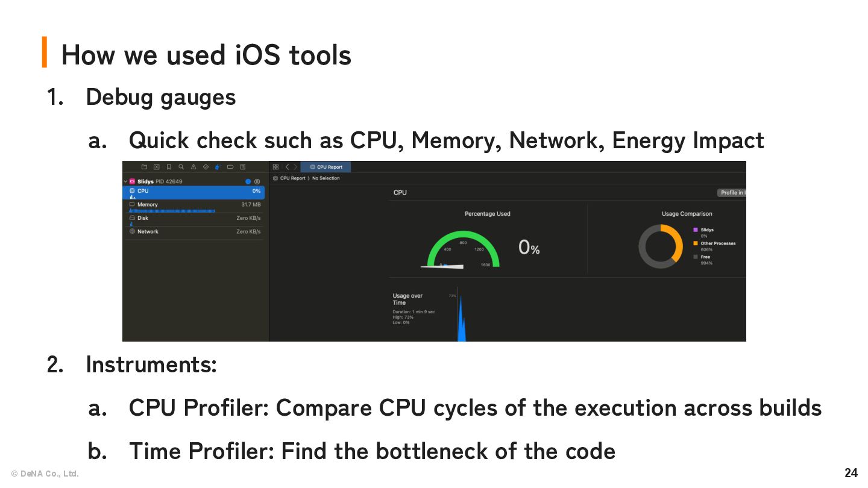Viewport: 868px width, 488px height.
Task: Click the orange Other Processes legend swatch
Action: pyautogui.click(x=696, y=243)
